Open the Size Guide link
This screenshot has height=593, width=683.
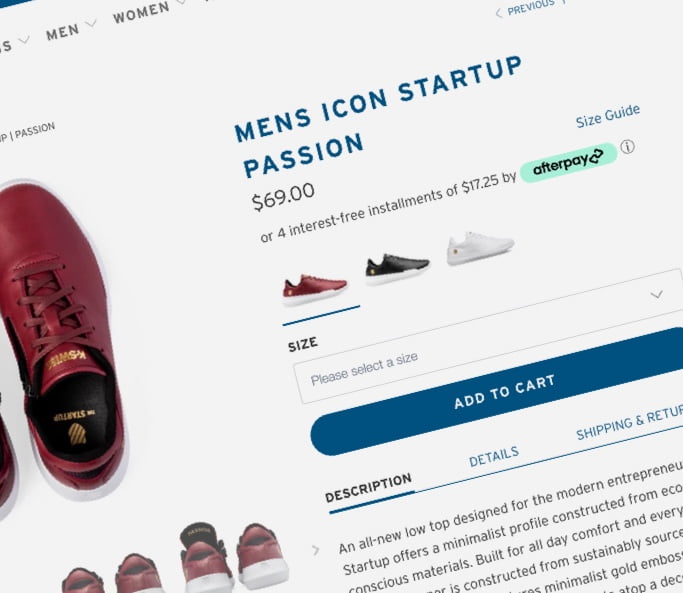(x=607, y=117)
